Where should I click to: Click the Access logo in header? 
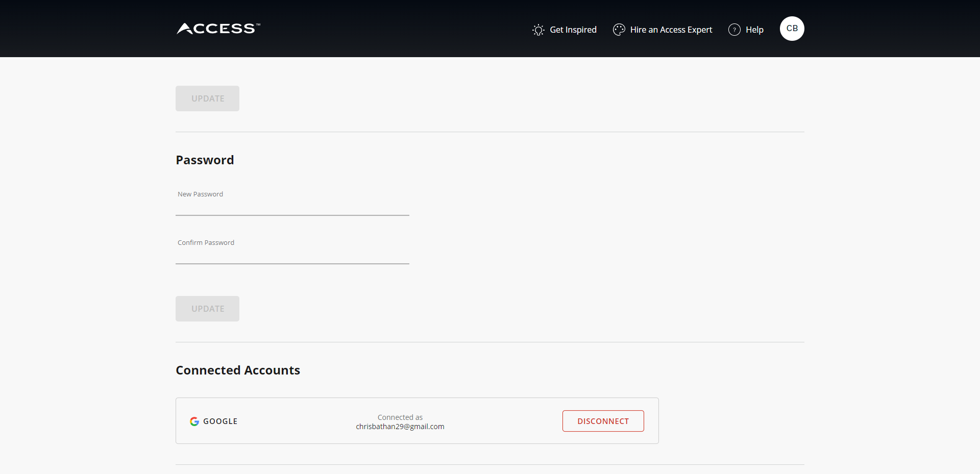click(218, 29)
